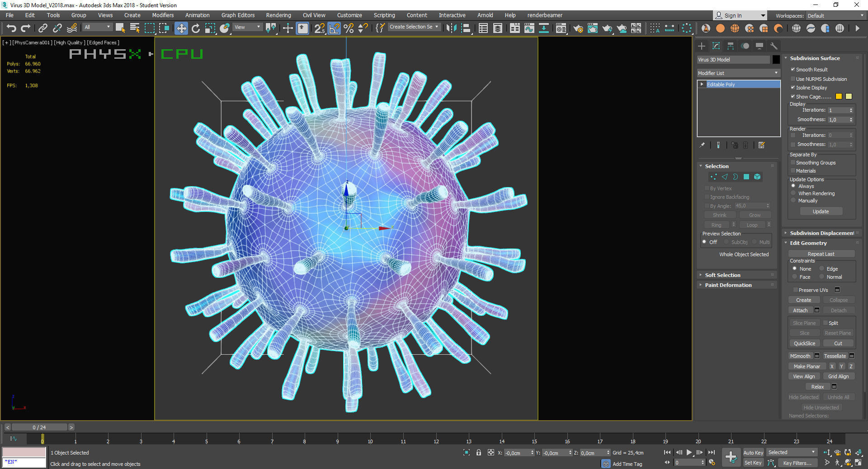Open the key mode Selected dropdown

point(792,452)
